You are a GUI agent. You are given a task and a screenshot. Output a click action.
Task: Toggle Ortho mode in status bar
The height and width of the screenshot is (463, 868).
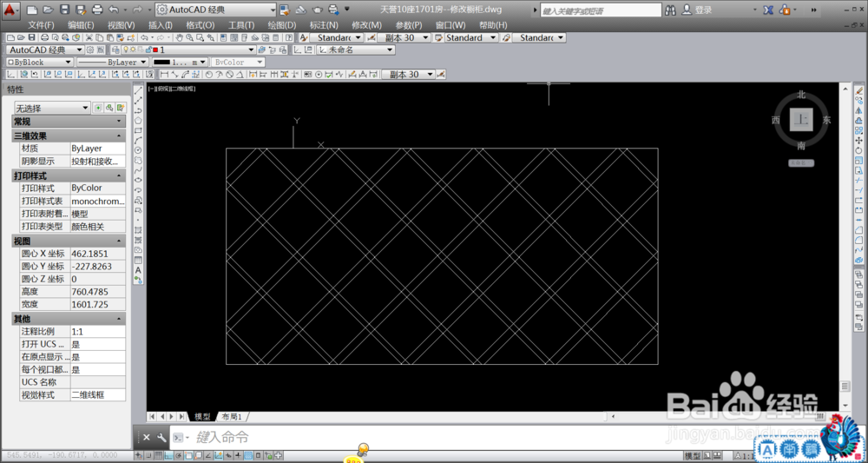pos(169,456)
